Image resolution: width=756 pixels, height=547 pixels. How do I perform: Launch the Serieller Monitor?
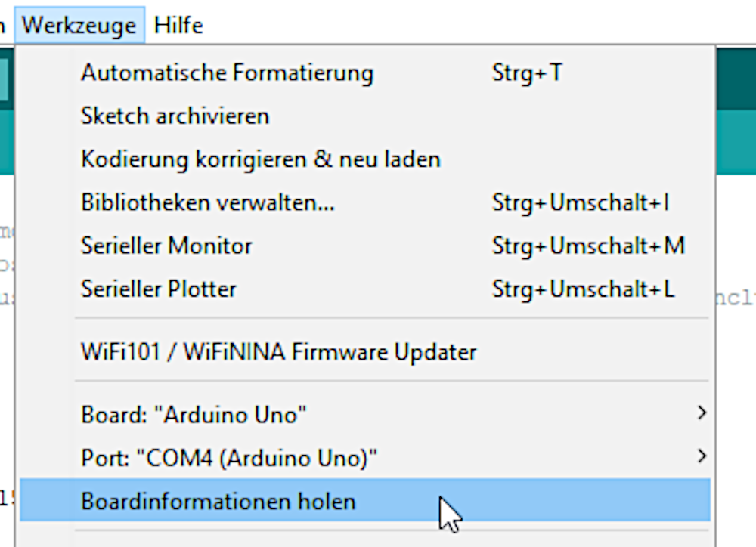tap(166, 246)
